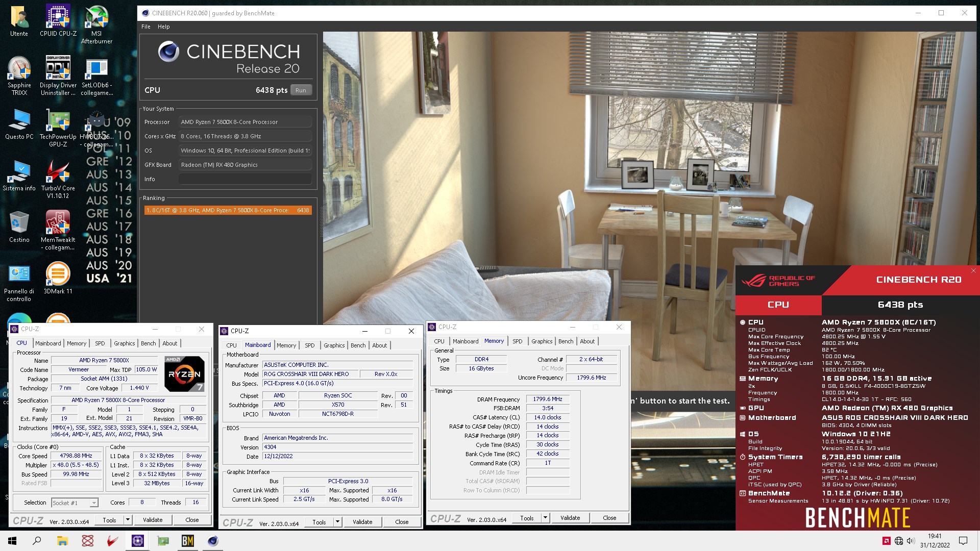
Task: Launch the MemTweakIt shortcut icon
Action: point(58,230)
